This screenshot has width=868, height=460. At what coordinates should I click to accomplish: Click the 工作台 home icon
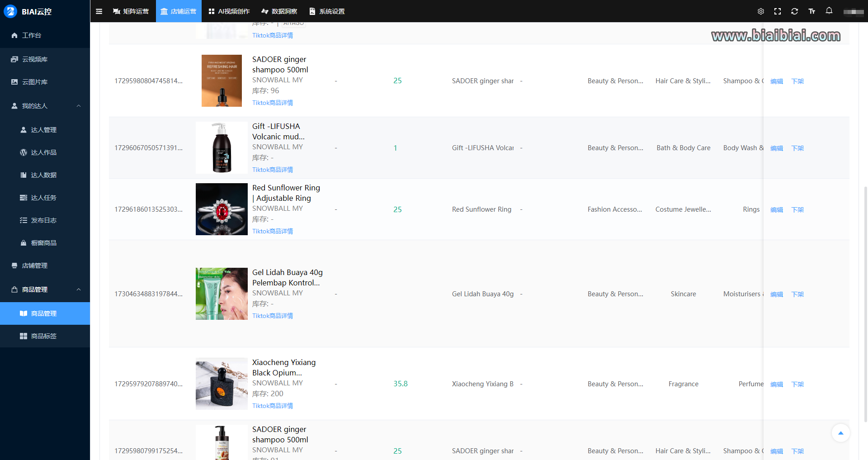coord(14,35)
